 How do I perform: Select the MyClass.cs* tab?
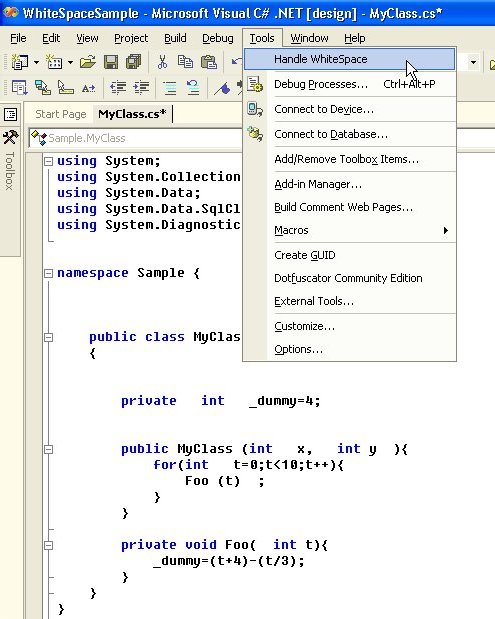[132, 114]
